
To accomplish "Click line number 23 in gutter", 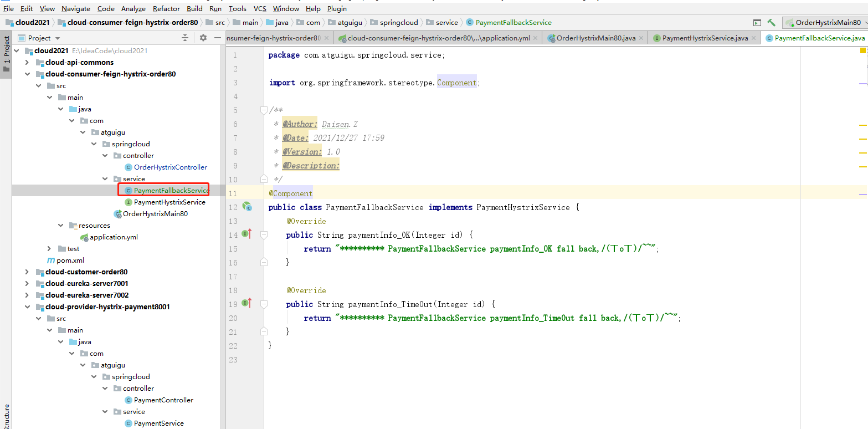I will click(x=232, y=359).
